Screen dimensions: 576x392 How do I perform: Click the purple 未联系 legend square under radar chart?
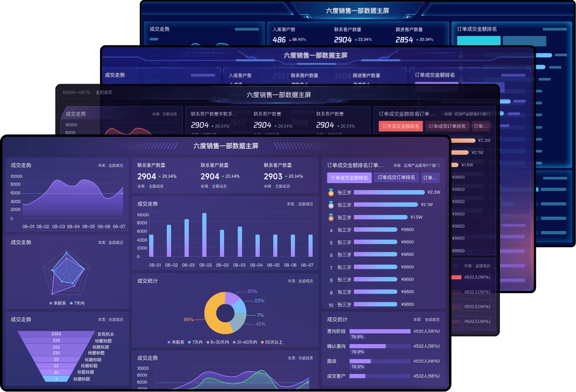coord(51,303)
